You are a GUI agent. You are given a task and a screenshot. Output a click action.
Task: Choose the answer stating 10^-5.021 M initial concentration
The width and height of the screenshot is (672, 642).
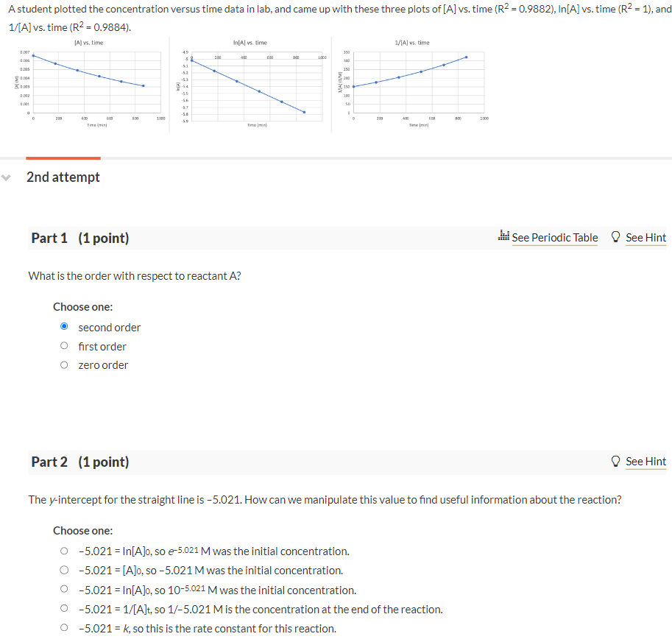pyautogui.click(x=64, y=589)
